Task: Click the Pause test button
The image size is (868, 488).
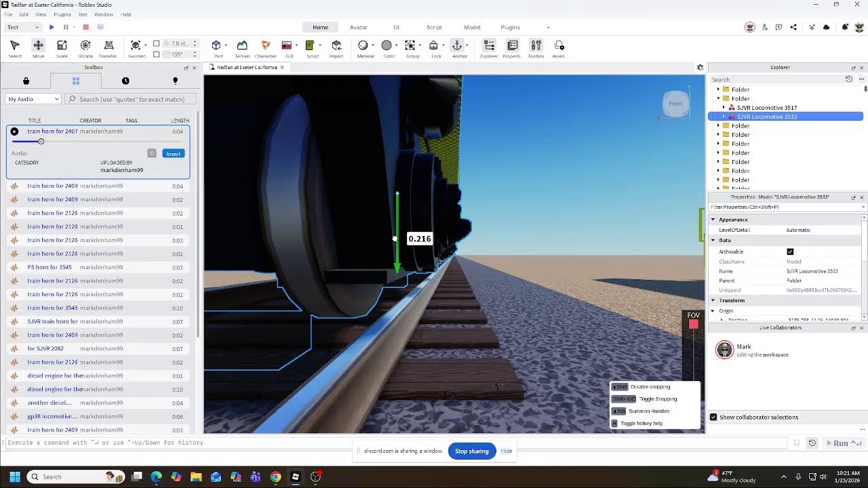Action: click(x=66, y=27)
